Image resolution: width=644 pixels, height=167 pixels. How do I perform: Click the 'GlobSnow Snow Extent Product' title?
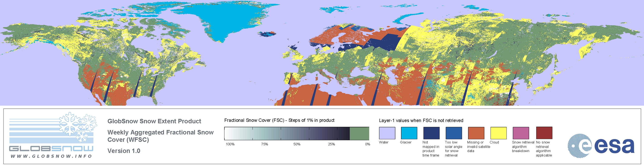pos(154,121)
